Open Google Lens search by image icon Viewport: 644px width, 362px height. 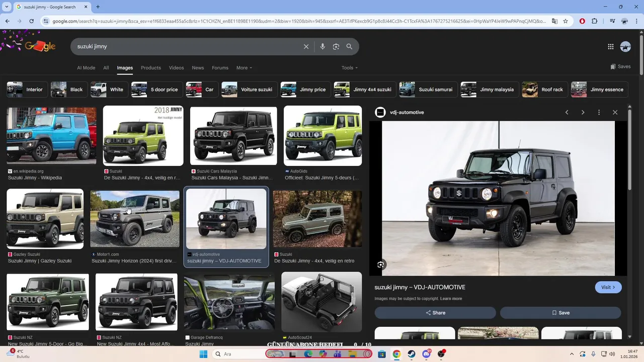[x=336, y=46]
